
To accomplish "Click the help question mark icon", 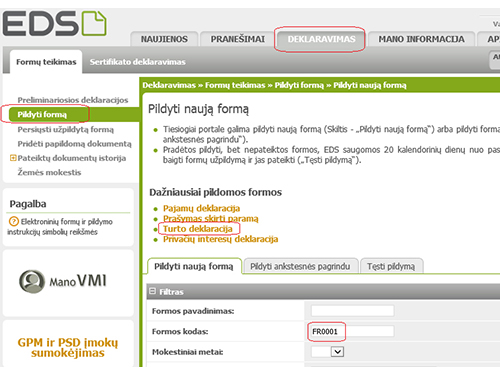I will (x=13, y=221).
